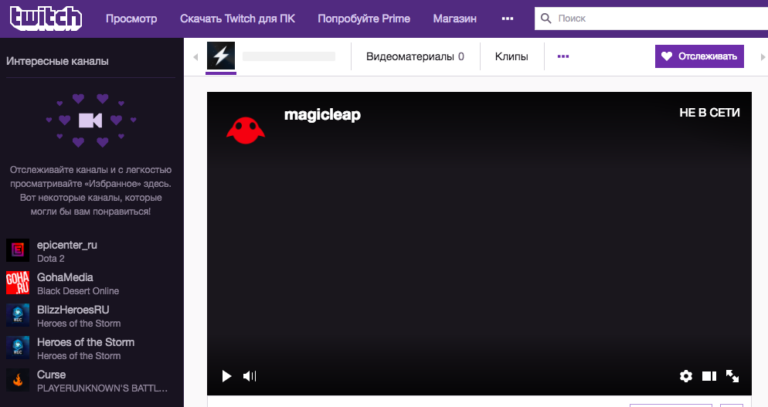Click the search magnifier icon
768x407 pixels.
[x=546, y=19]
